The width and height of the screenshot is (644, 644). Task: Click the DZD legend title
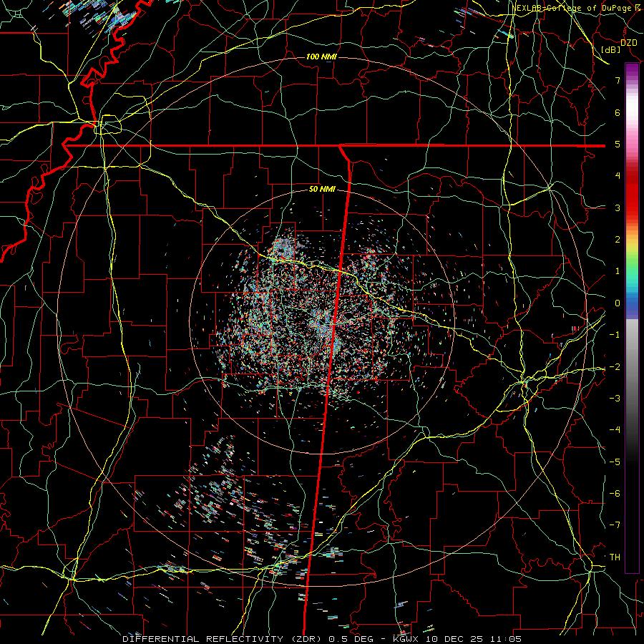628,42
